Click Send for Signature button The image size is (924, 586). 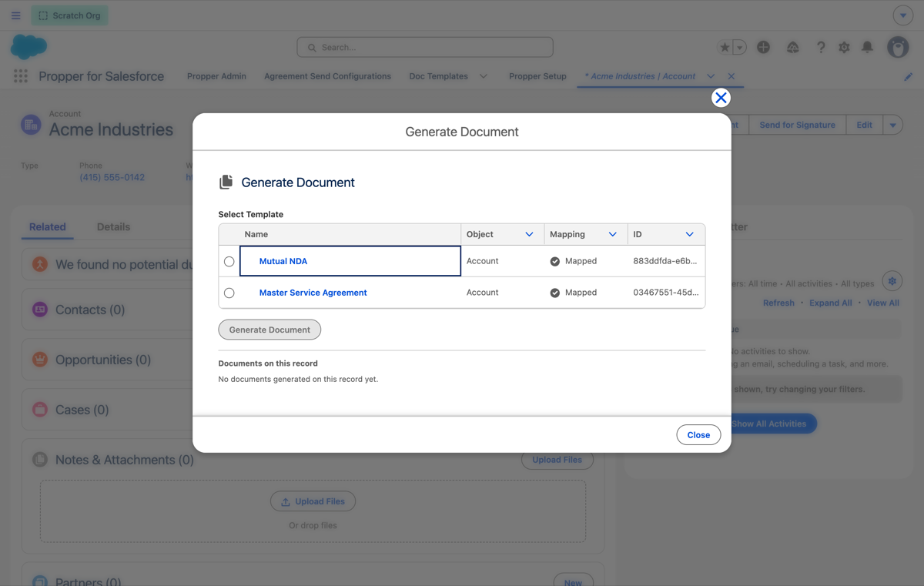pos(797,125)
